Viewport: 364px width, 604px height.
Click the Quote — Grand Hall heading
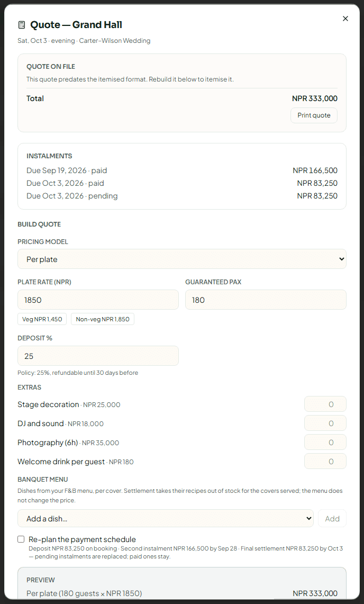(76, 25)
